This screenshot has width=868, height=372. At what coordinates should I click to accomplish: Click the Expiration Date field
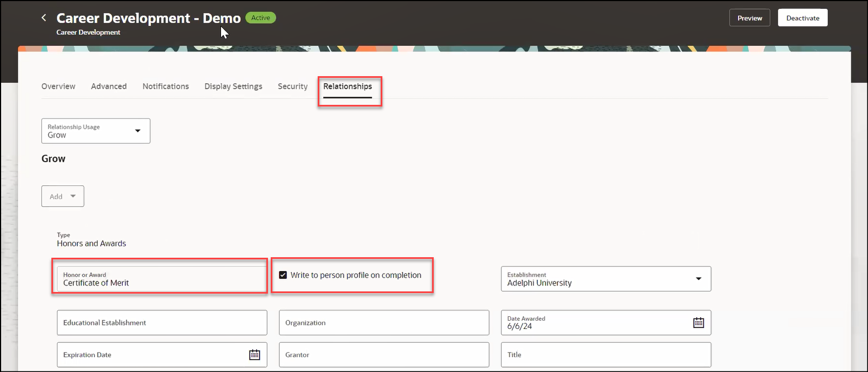[162, 355]
